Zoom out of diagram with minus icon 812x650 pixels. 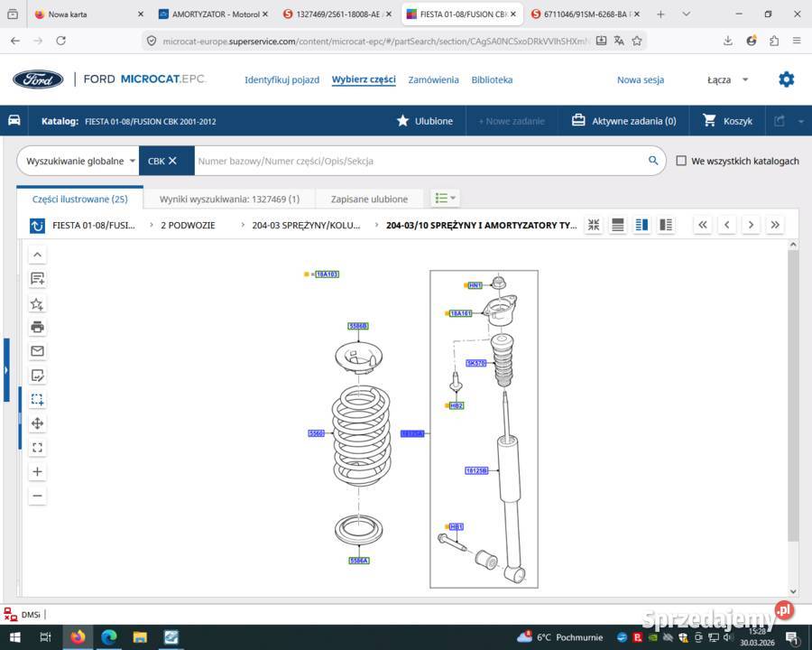coord(37,496)
